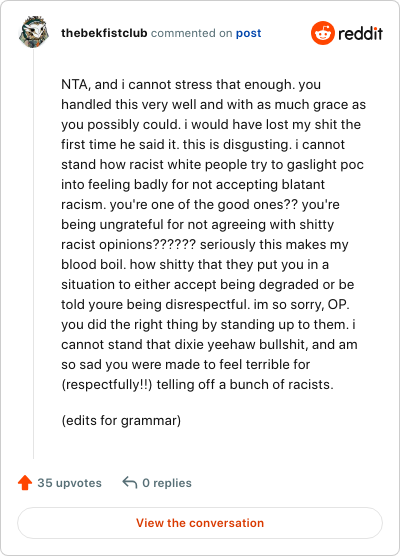The image size is (400, 556).
Task: Click the "commented on" header text
Action: [x=191, y=33]
